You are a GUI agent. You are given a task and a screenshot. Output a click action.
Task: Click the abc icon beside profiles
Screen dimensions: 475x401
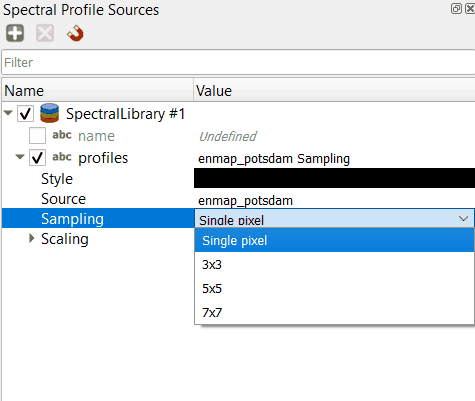[x=62, y=157]
